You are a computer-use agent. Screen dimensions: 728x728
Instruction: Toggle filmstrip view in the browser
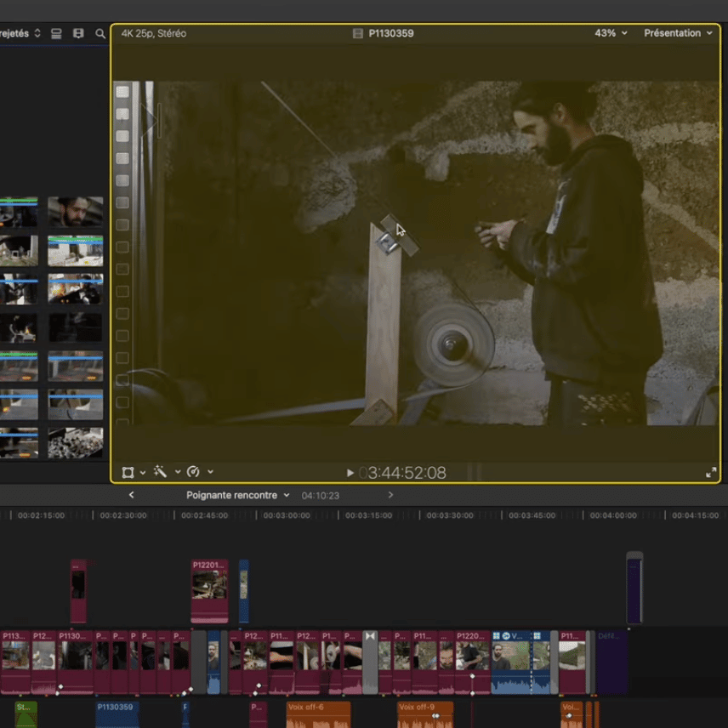click(x=78, y=33)
